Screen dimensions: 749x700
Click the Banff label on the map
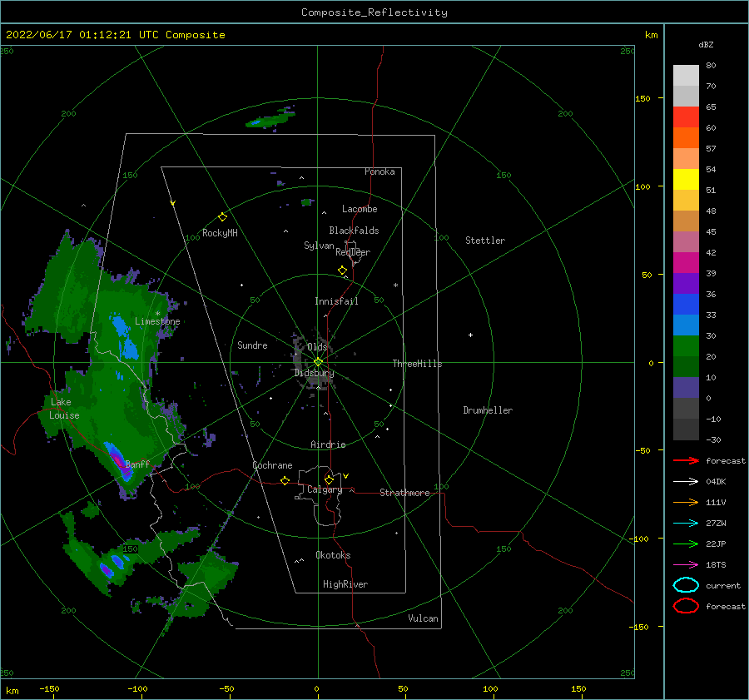137,464
